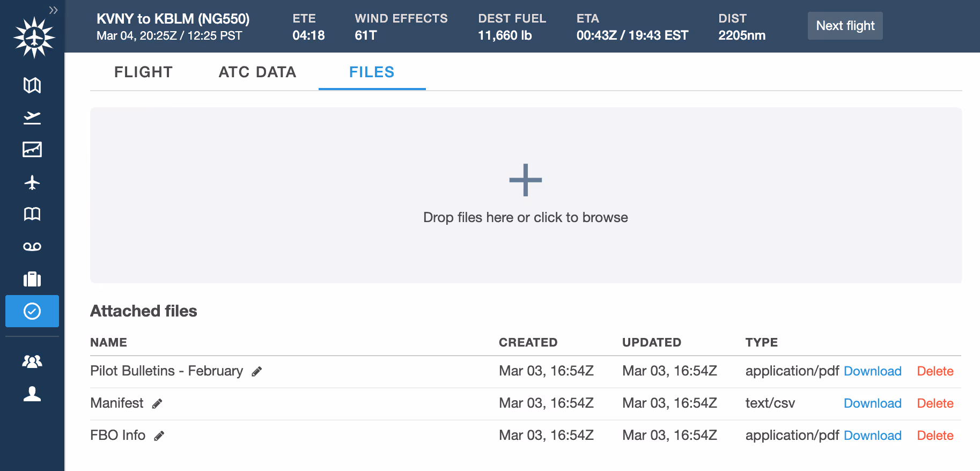Click the sun airplane app logo
Image resolution: width=980 pixels, height=471 pixels.
point(34,38)
